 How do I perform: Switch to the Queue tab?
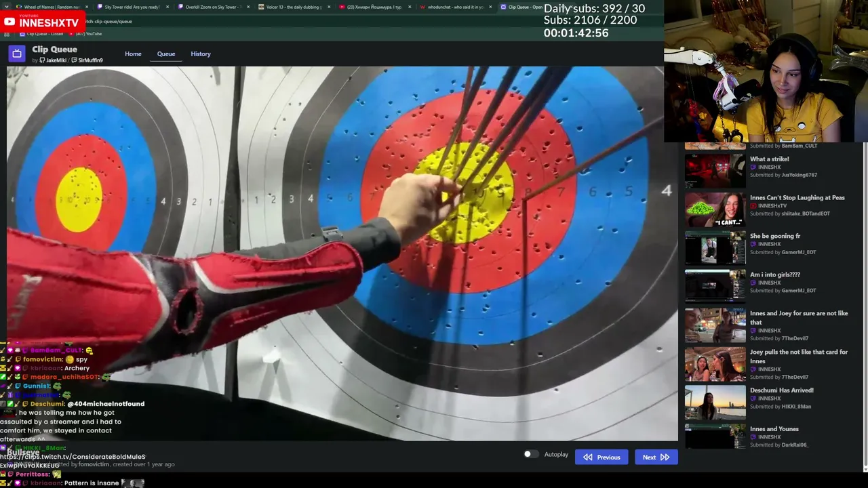point(166,54)
